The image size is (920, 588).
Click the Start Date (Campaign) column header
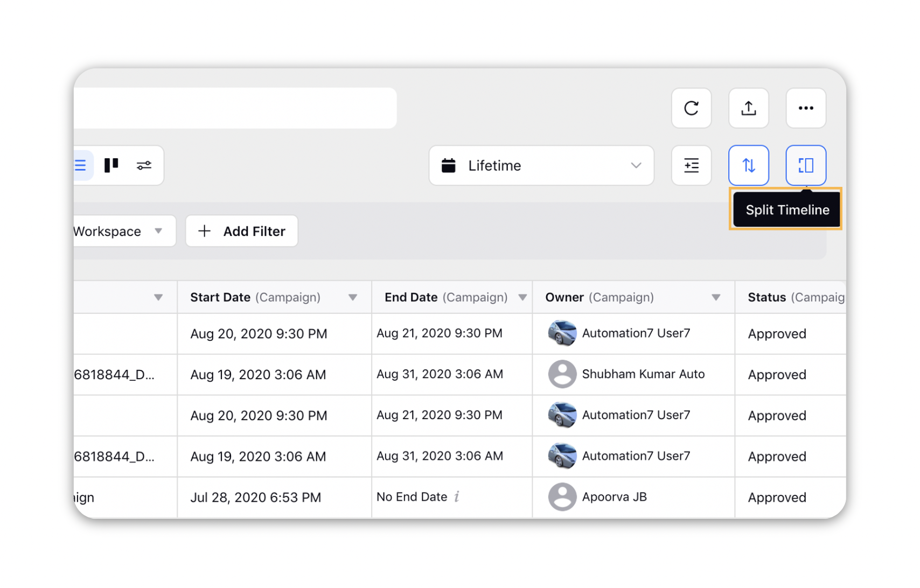pos(274,297)
